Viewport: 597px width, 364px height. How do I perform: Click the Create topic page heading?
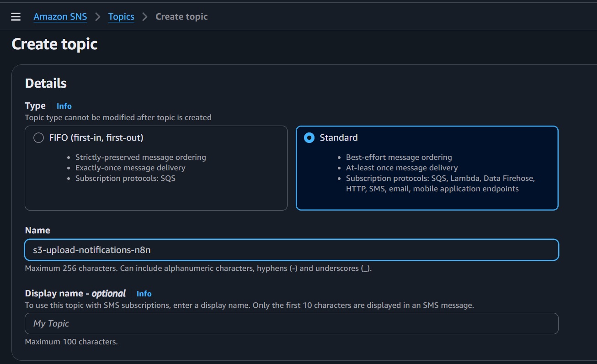click(x=54, y=44)
